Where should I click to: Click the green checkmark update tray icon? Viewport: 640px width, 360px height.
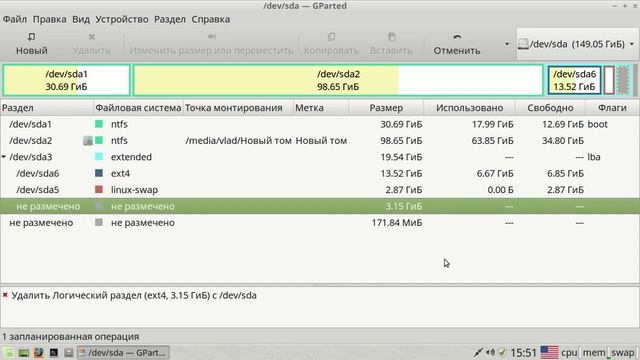pyautogui.click(x=502, y=352)
